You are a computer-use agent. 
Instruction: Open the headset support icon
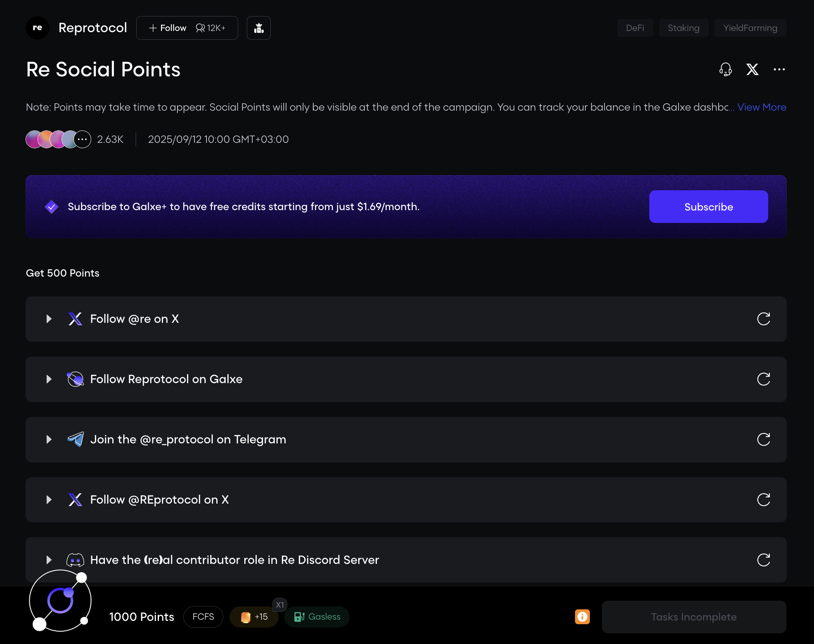point(725,69)
